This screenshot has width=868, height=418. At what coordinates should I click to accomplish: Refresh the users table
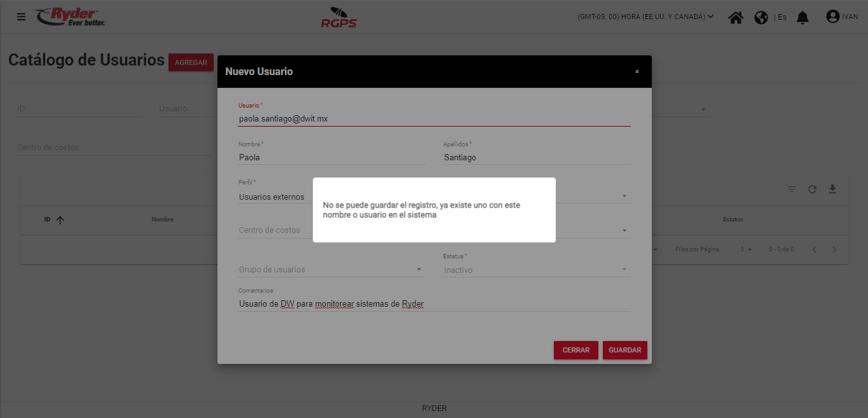click(812, 189)
